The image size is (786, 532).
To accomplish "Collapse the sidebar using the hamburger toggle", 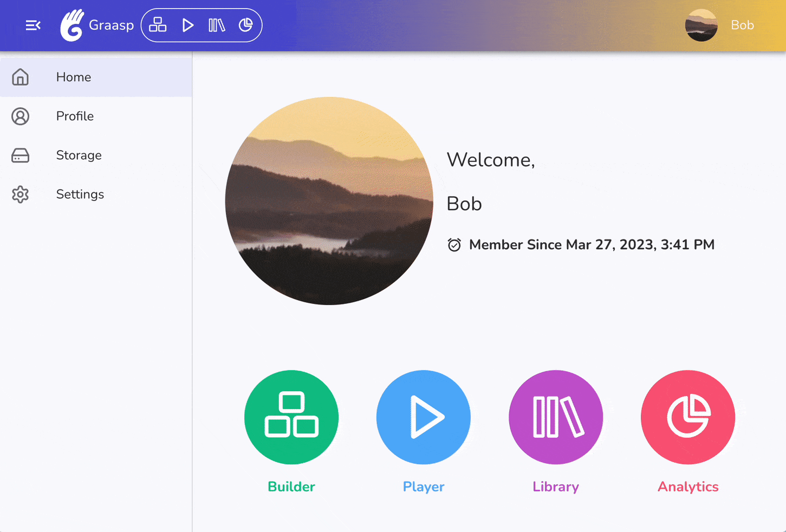I will coord(33,25).
